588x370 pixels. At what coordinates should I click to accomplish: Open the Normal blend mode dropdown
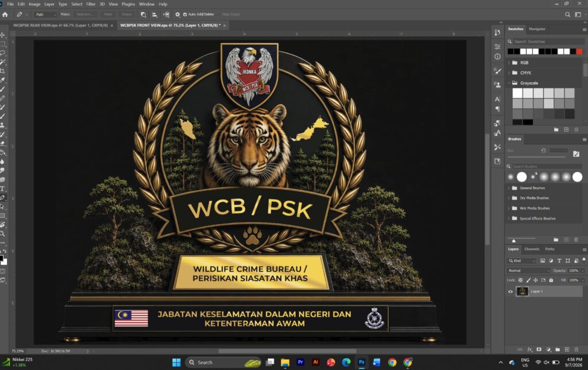(x=528, y=271)
